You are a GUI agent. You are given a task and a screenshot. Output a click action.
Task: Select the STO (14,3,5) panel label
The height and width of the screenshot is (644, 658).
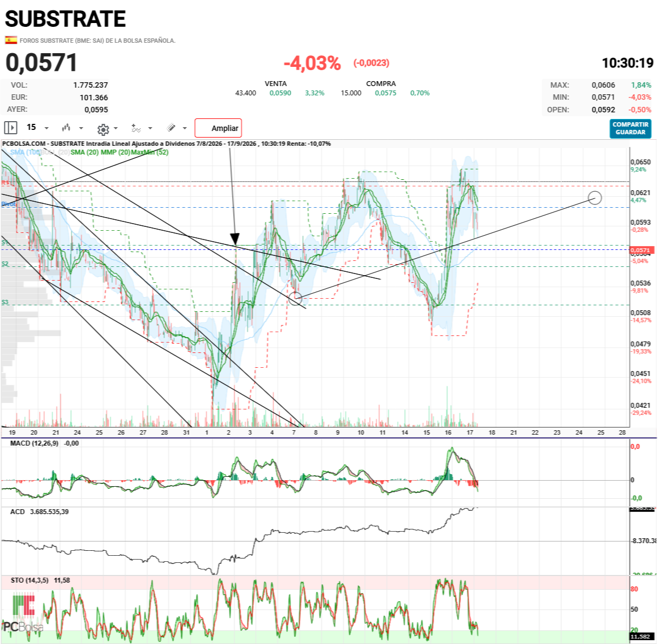30,580
